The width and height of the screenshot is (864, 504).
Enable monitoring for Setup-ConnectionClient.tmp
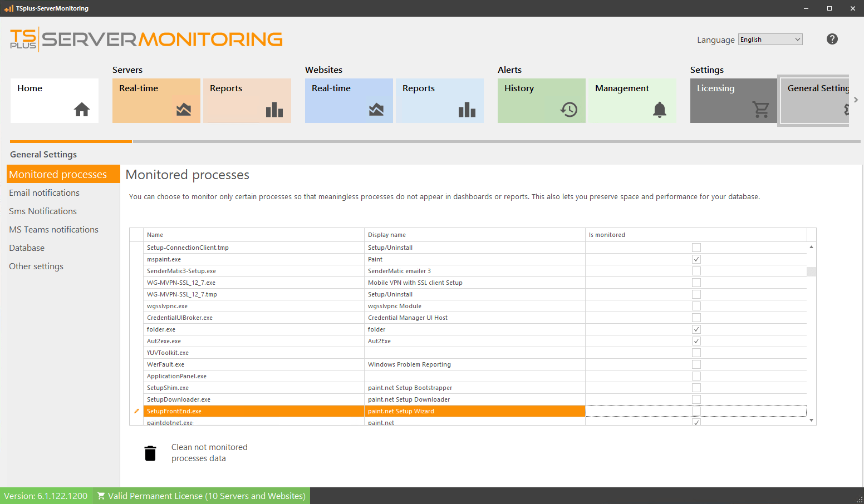tap(696, 248)
